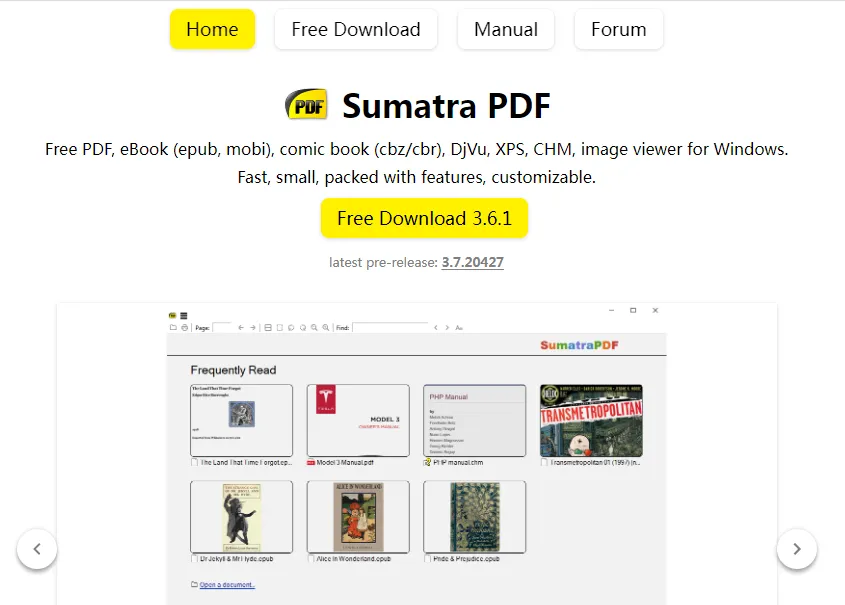Open the Alice in Wonderland thumbnail
The height and width of the screenshot is (605, 845).
(x=358, y=517)
